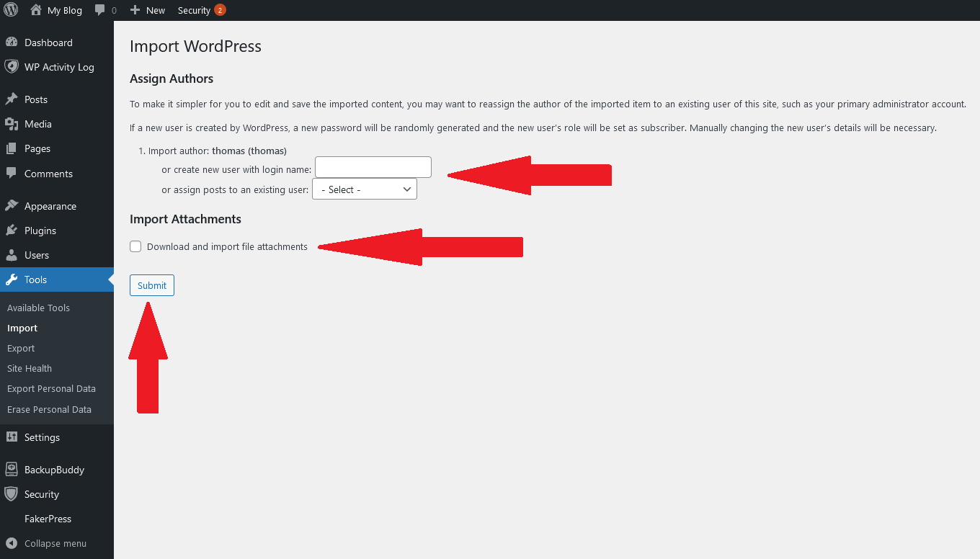
Task: Open Users menu
Action: [x=37, y=255]
